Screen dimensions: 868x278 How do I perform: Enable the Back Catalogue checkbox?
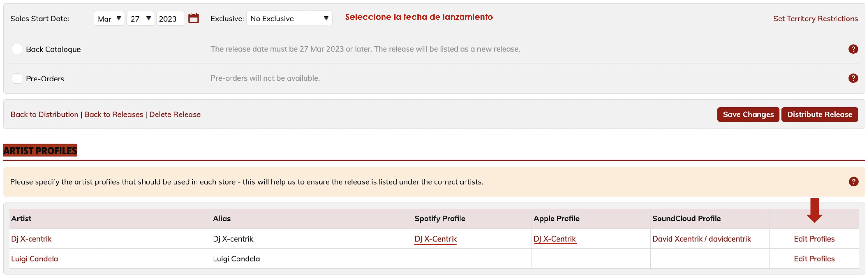pyautogui.click(x=17, y=49)
